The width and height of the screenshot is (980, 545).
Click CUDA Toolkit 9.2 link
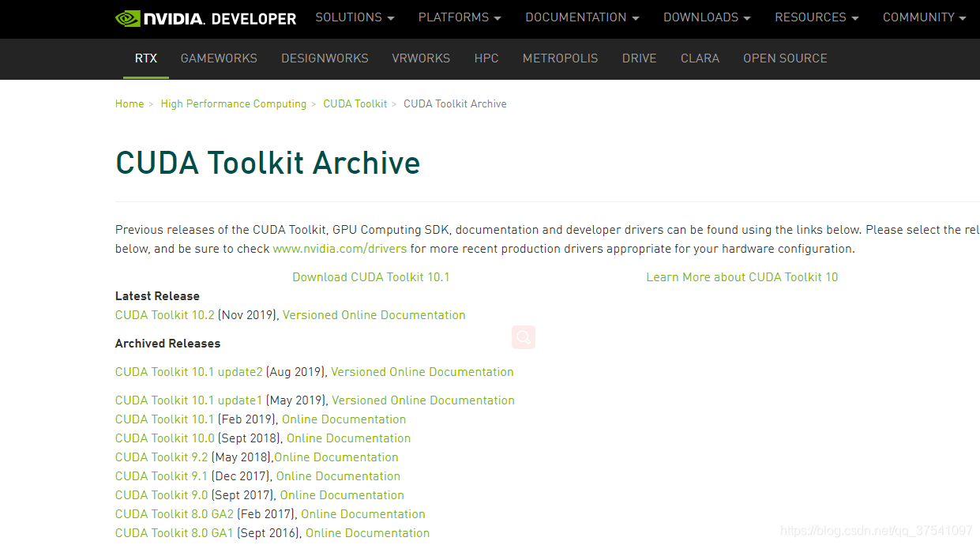click(162, 457)
